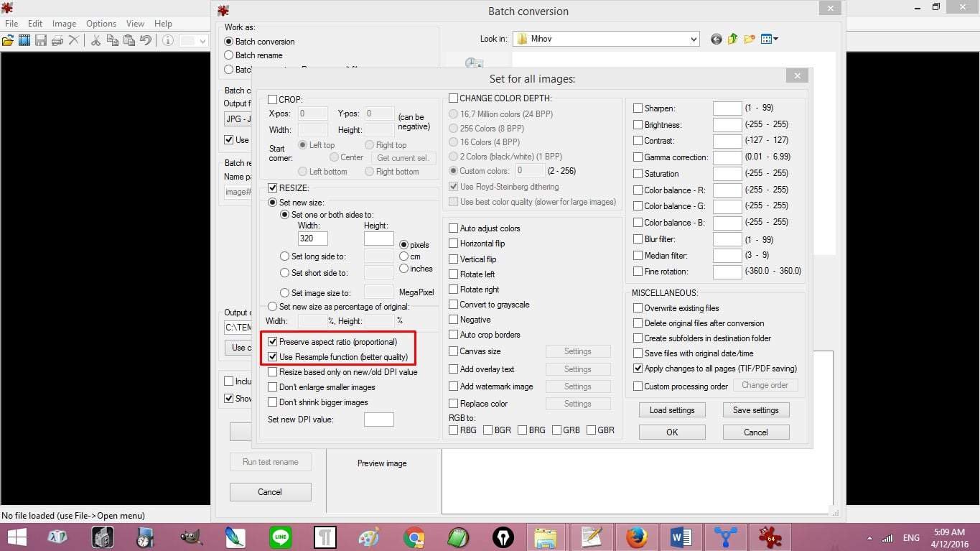This screenshot has height=551, width=980.
Task: Uncheck Preserve aspect ratio checkbox
Action: click(x=273, y=342)
